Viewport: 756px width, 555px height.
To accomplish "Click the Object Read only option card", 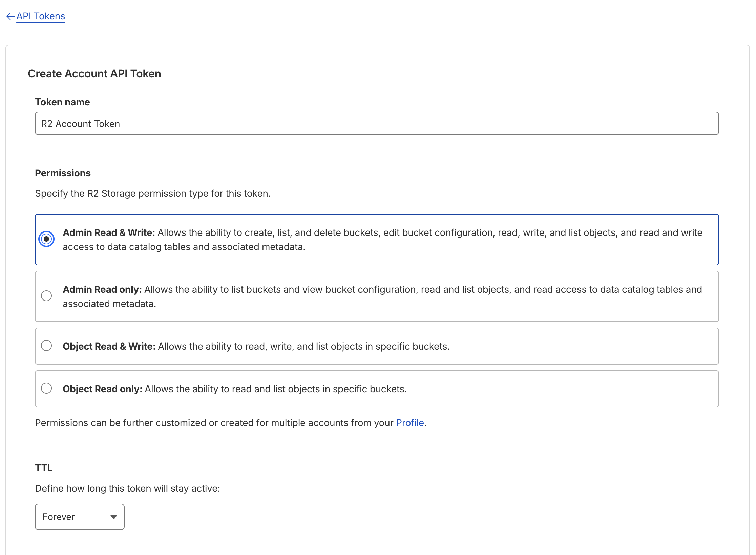I will pos(377,389).
